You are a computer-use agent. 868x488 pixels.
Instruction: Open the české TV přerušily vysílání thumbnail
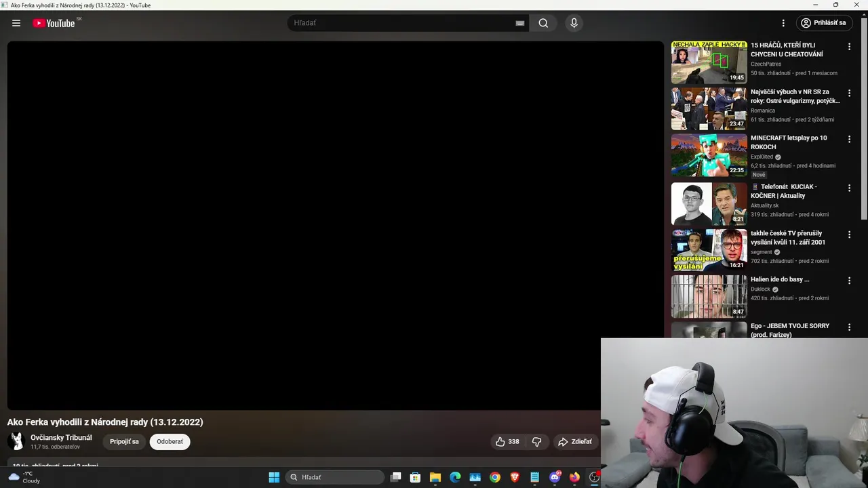click(x=709, y=250)
